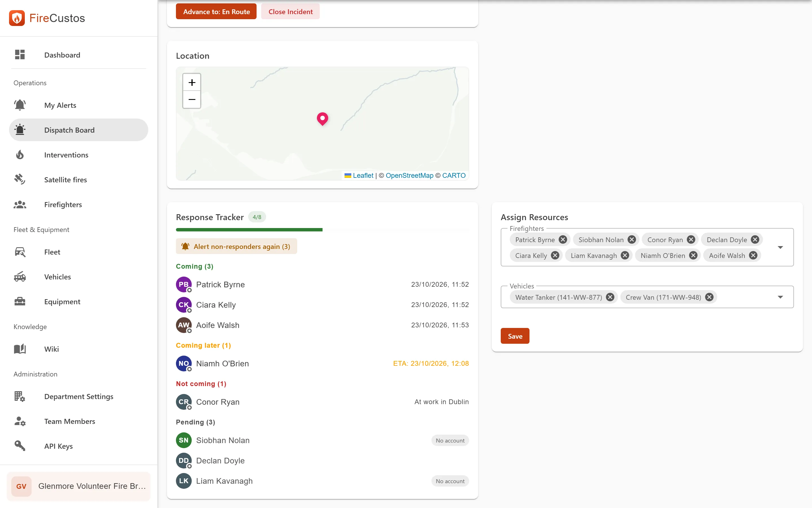This screenshot has width=812, height=508.
Task: Click the Response Tracker progress bar
Action: coord(322,230)
